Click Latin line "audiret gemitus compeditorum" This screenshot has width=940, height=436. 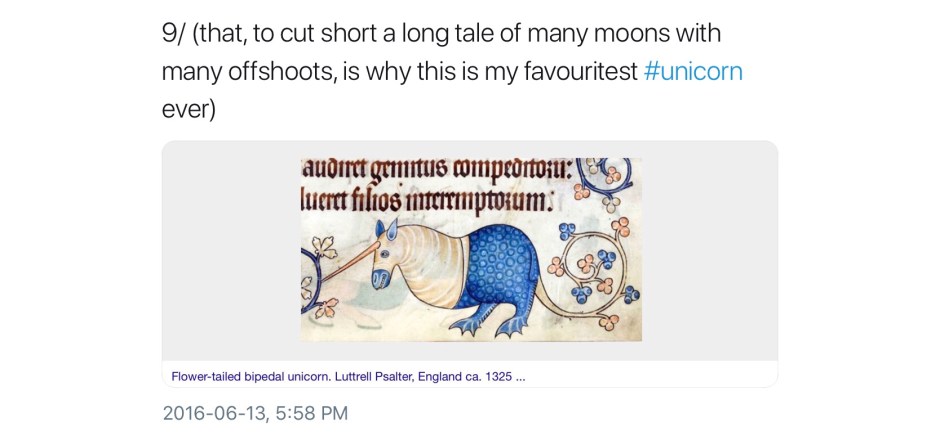(436, 171)
